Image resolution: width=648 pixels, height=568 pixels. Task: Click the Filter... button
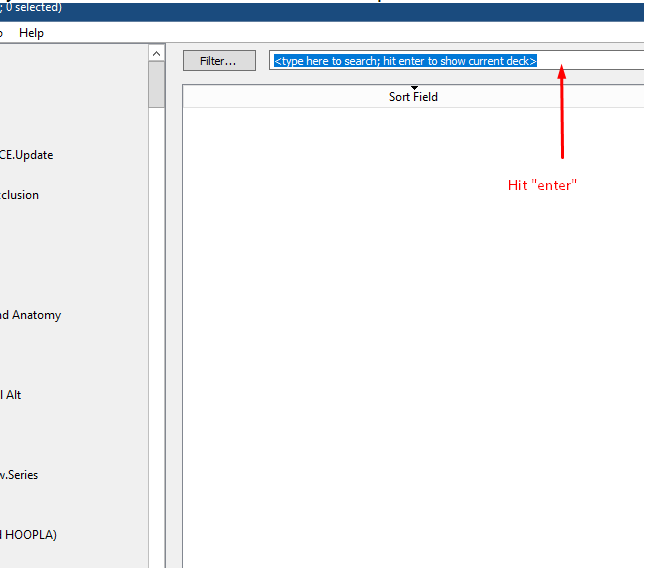pyautogui.click(x=217, y=61)
